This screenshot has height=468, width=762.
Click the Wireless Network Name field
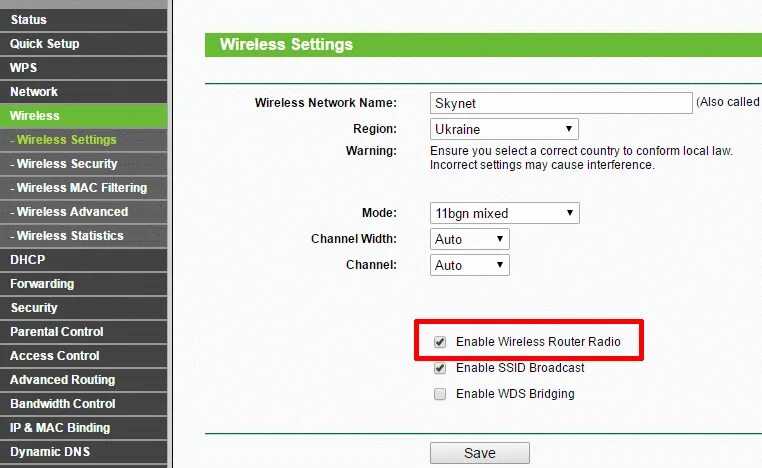coord(561,103)
